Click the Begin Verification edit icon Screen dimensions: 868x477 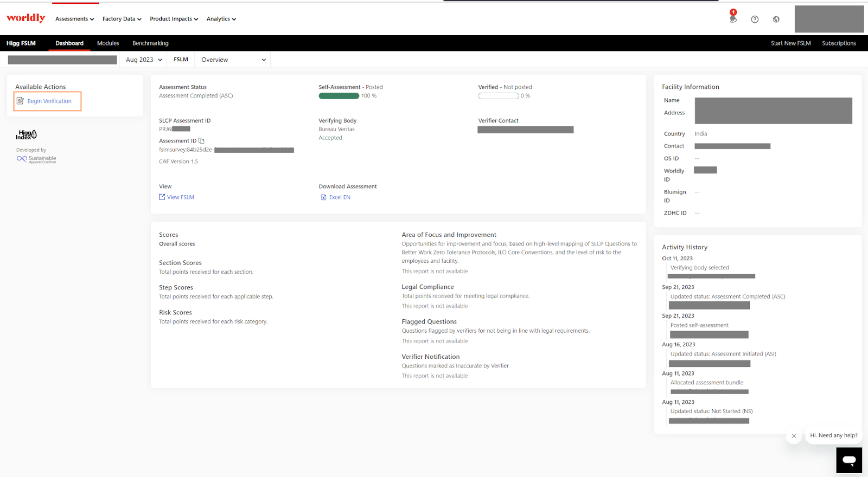click(x=20, y=101)
